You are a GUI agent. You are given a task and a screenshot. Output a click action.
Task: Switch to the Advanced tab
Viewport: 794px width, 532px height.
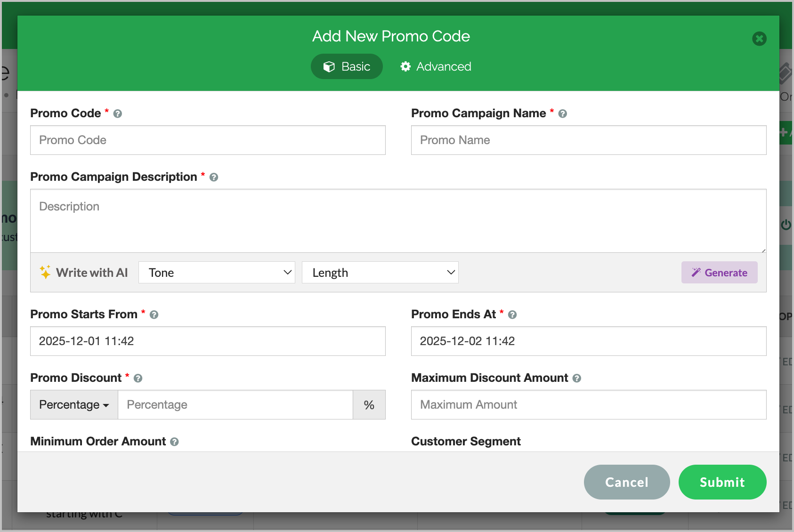(436, 67)
